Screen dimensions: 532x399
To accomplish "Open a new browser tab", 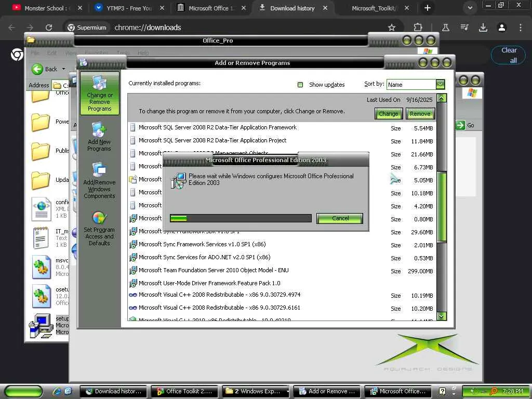I will point(428,8).
